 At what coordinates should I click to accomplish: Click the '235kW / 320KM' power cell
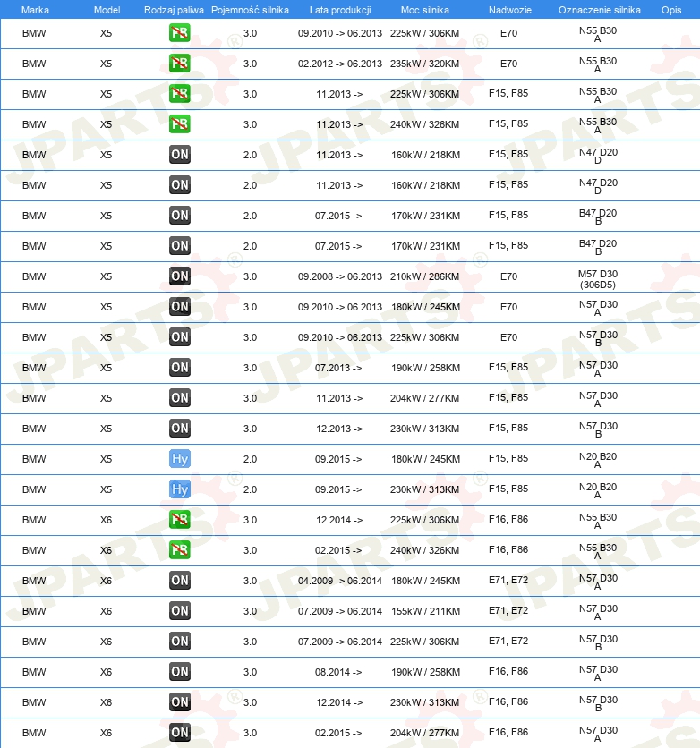click(424, 64)
